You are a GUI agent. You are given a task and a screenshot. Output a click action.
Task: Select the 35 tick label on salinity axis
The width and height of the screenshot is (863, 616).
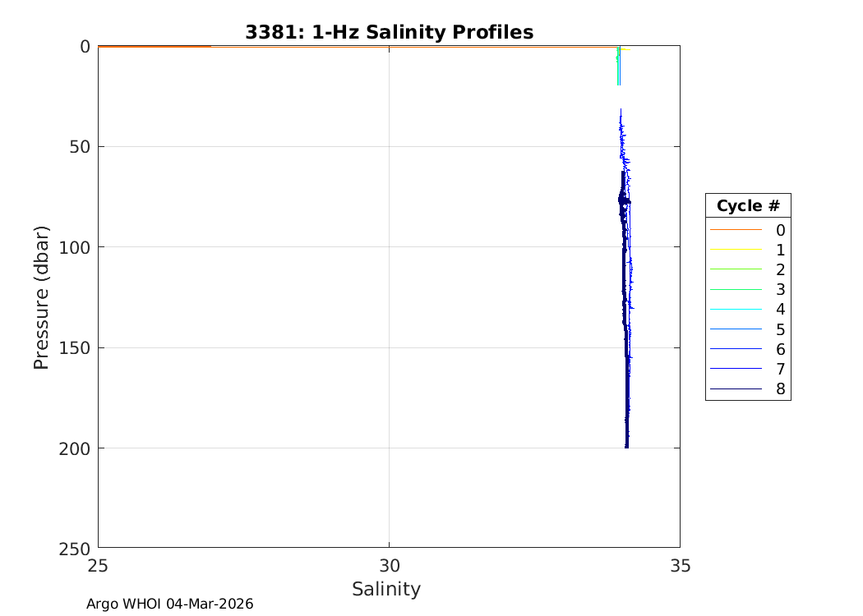pyautogui.click(x=680, y=565)
